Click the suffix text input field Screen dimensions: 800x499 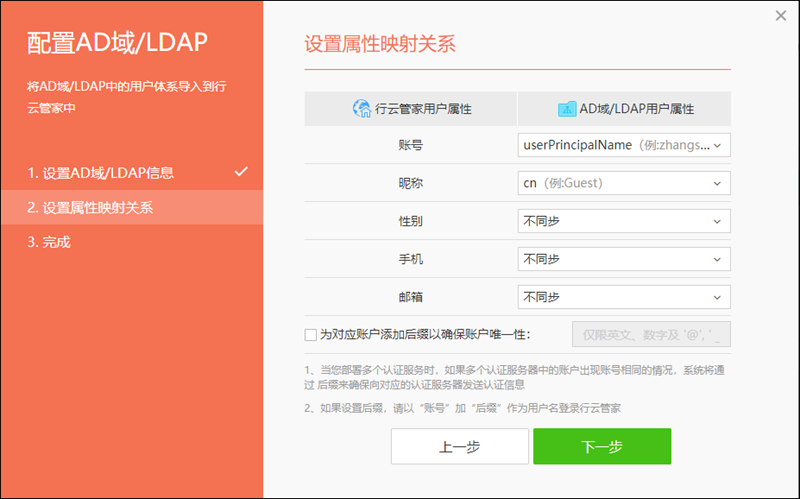point(651,334)
